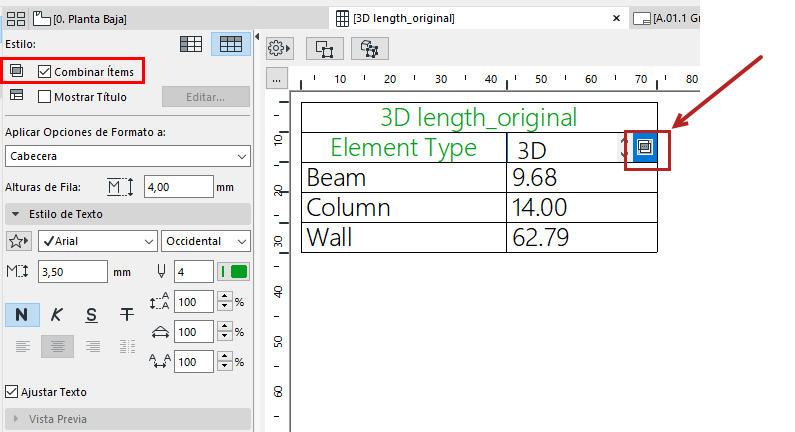This screenshot has height=432, width=795.
Task: Click the Alturas de Fila value field
Action: [x=178, y=186]
